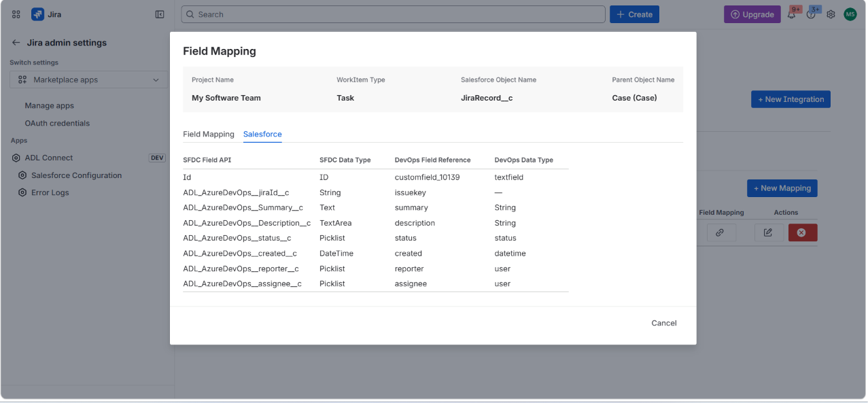Image resolution: width=868 pixels, height=403 pixels.
Task: Expand the Marketplace apps dropdown
Action: coord(89,80)
